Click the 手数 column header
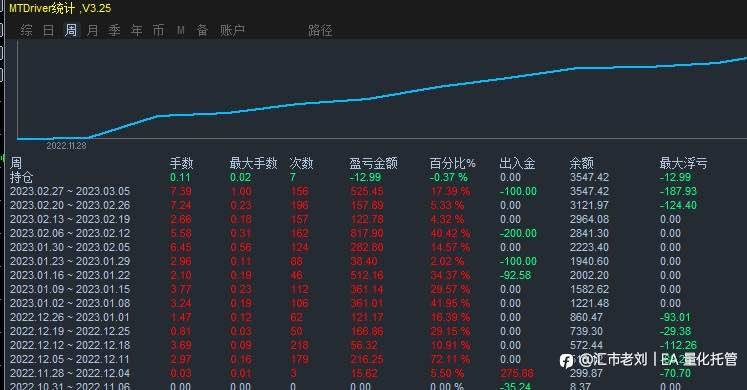 click(182, 163)
